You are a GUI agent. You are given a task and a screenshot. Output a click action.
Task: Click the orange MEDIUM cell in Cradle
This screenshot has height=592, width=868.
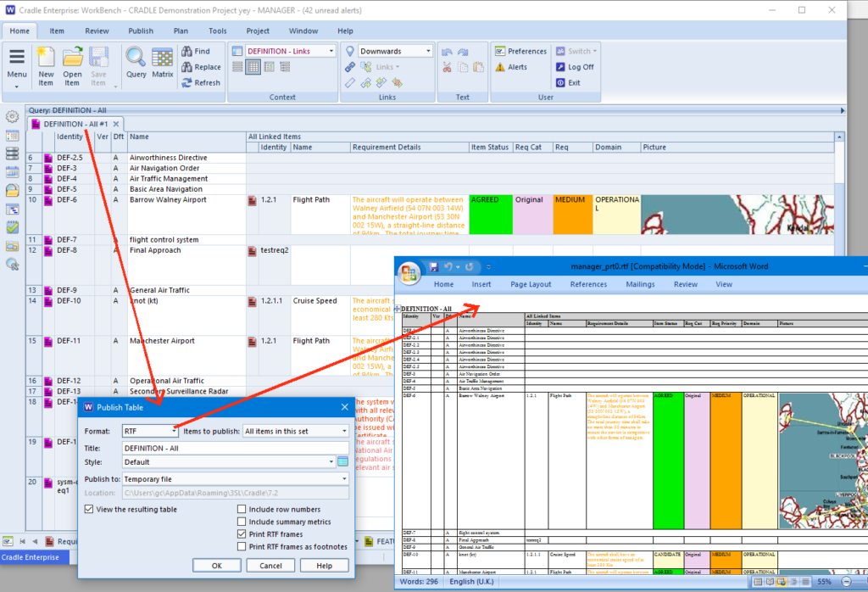coord(572,215)
